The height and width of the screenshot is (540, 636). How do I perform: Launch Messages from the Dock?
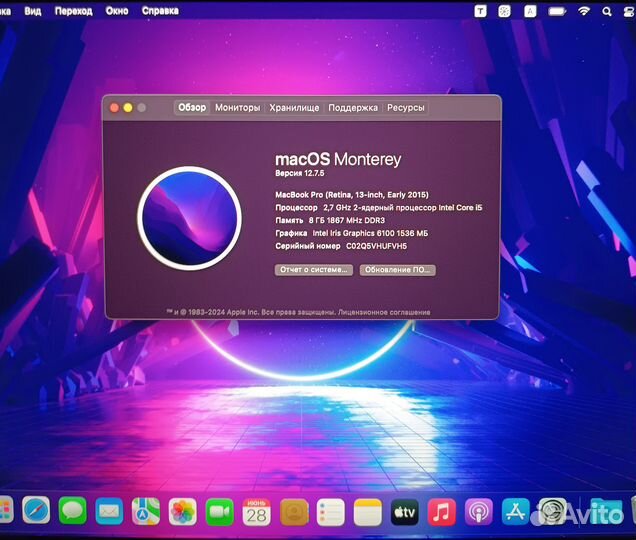point(73,510)
